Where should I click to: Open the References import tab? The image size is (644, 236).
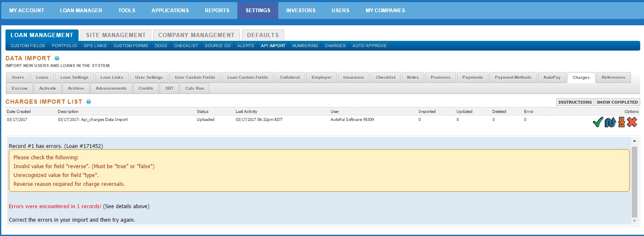613,78
